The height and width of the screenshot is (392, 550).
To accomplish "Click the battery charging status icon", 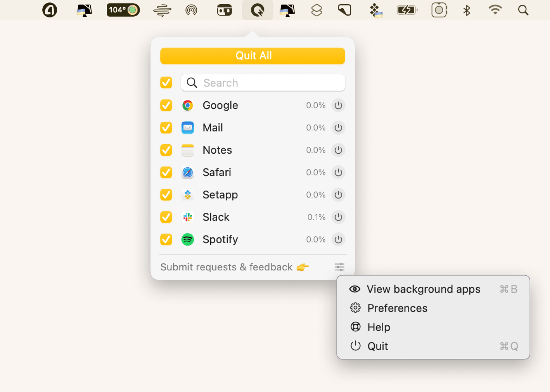I will click(x=407, y=10).
